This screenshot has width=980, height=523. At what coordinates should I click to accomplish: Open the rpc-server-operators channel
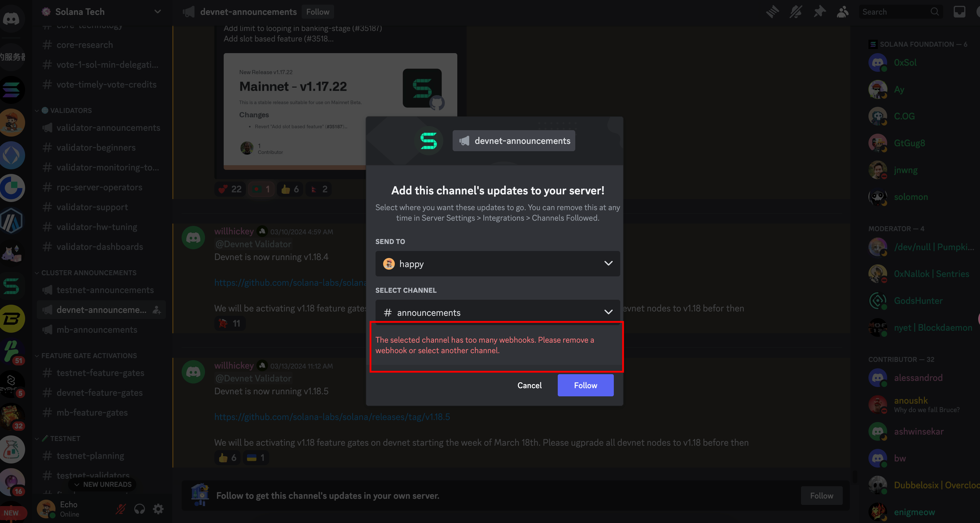pyautogui.click(x=101, y=187)
